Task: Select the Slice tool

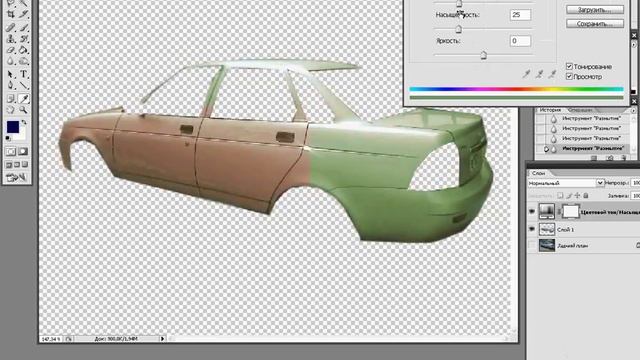Action: (x=24, y=15)
